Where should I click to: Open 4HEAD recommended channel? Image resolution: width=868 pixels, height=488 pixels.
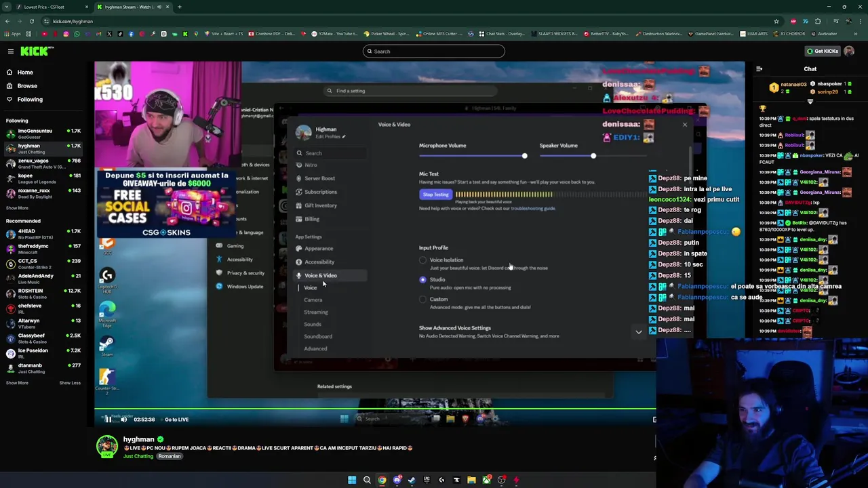(x=44, y=235)
